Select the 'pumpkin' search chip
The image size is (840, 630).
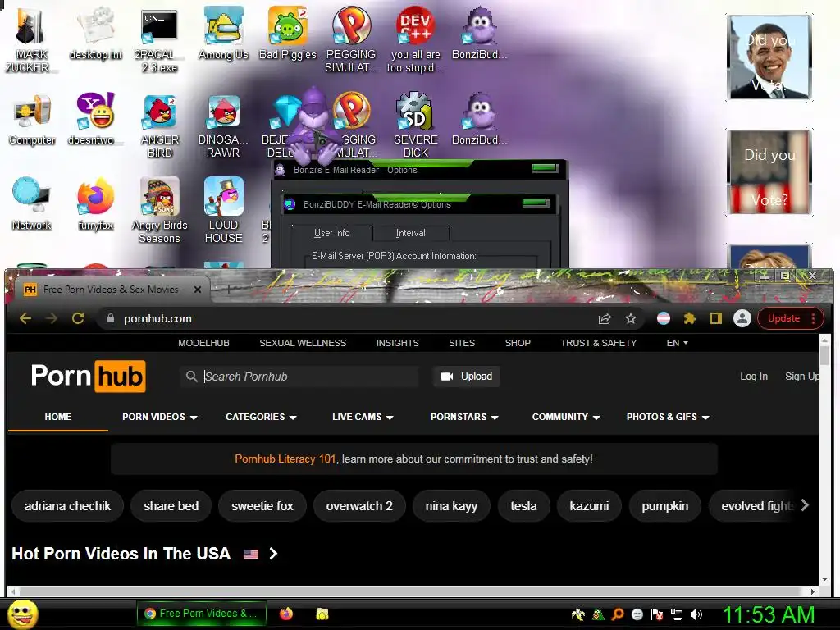(664, 505)
